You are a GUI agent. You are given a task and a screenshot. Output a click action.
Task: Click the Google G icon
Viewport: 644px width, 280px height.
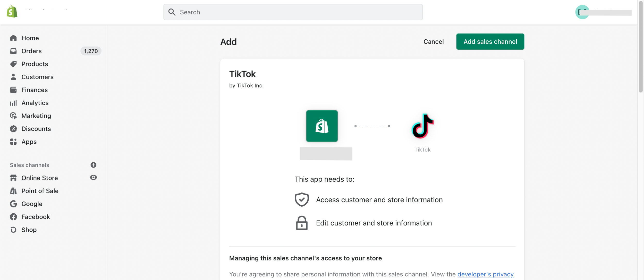[x=13, y=204]
